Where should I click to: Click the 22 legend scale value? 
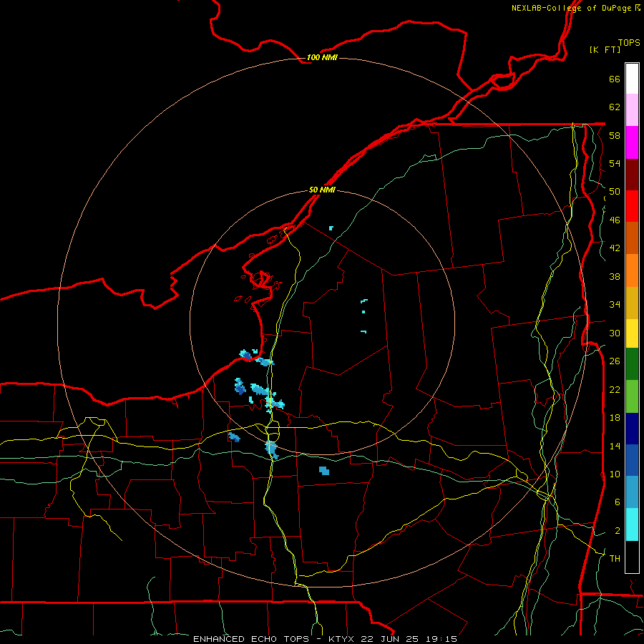[x=615, y=389]
